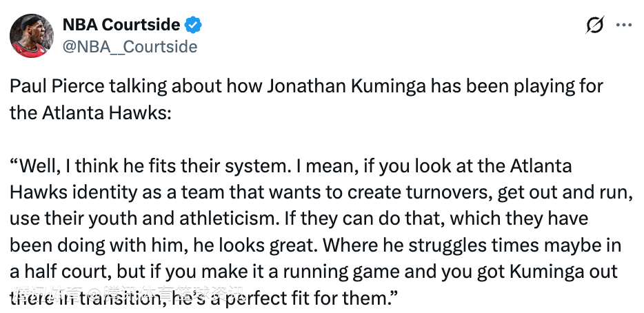Click the NBA Courtside profile avatar
This screenshot has height=313, width=644.
coord(32,36)
